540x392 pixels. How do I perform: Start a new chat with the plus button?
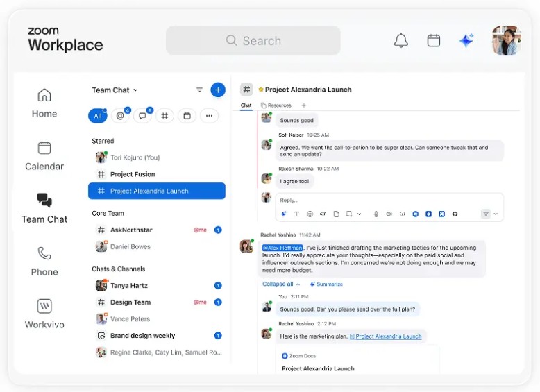coord(218,90)
